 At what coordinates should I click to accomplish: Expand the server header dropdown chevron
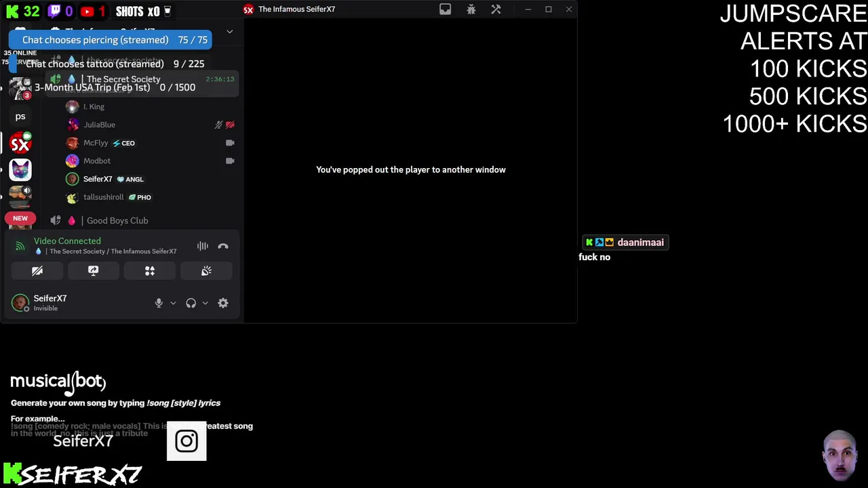click(230, 32)
